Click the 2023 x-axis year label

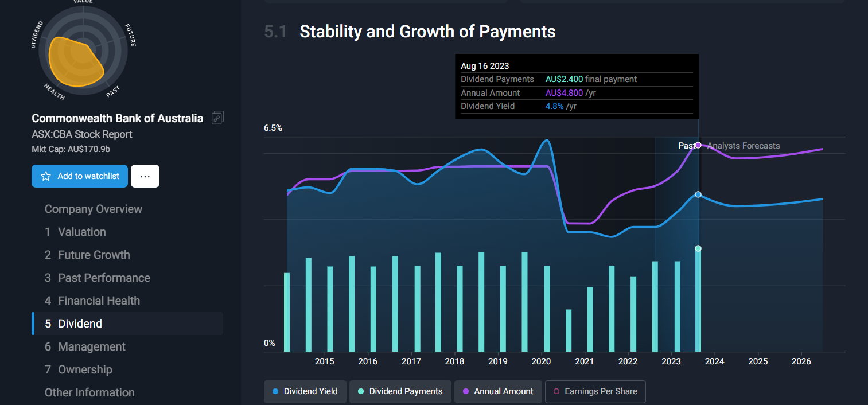(671, 361)
